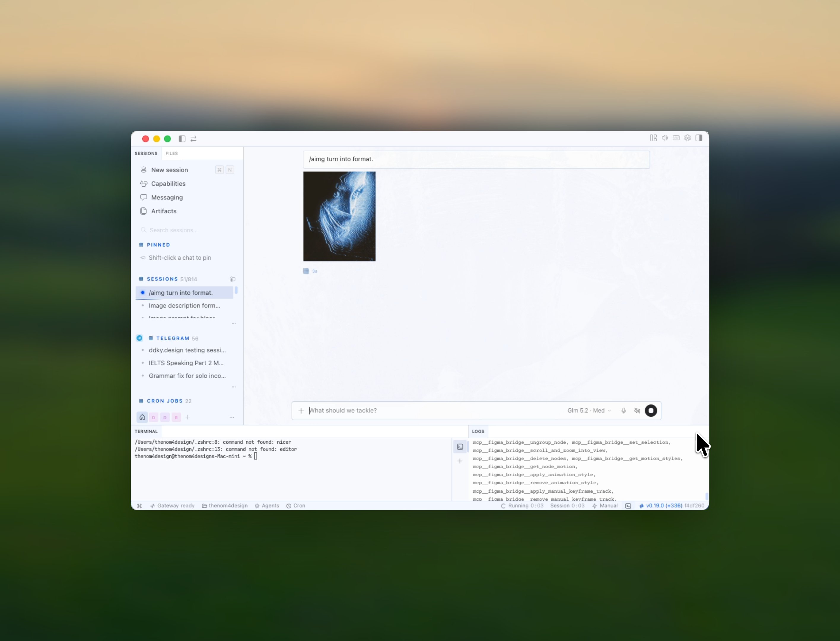This screenshot has height=641, width=840.
Task: Click 'Running 0:03' status indicator
Action: (522, 506)
